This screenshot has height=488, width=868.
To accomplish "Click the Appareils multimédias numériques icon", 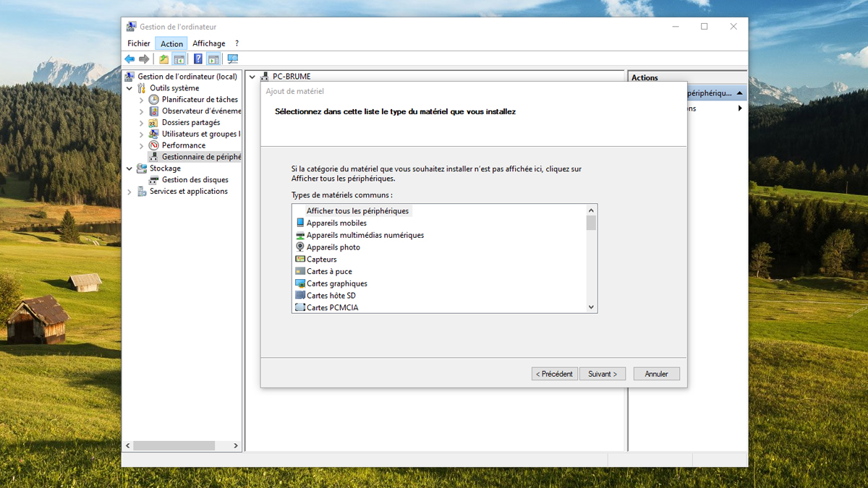I will point(300,236).
